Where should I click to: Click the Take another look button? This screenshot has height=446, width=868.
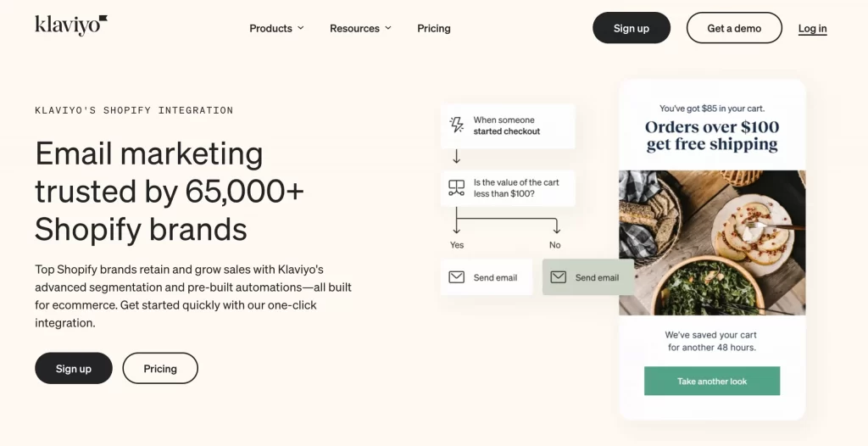(x=712, y=382)
